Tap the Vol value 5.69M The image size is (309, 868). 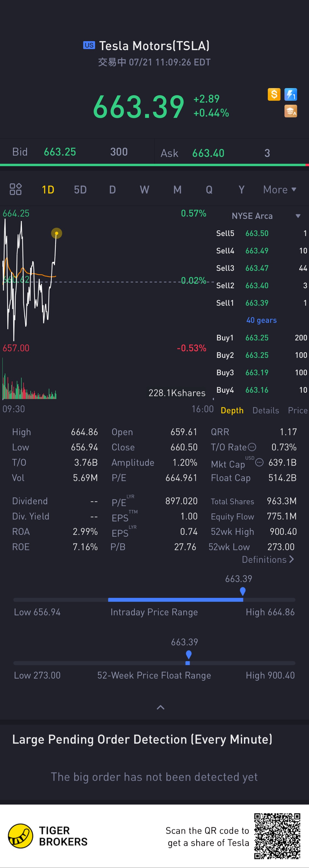pos(85,478)
